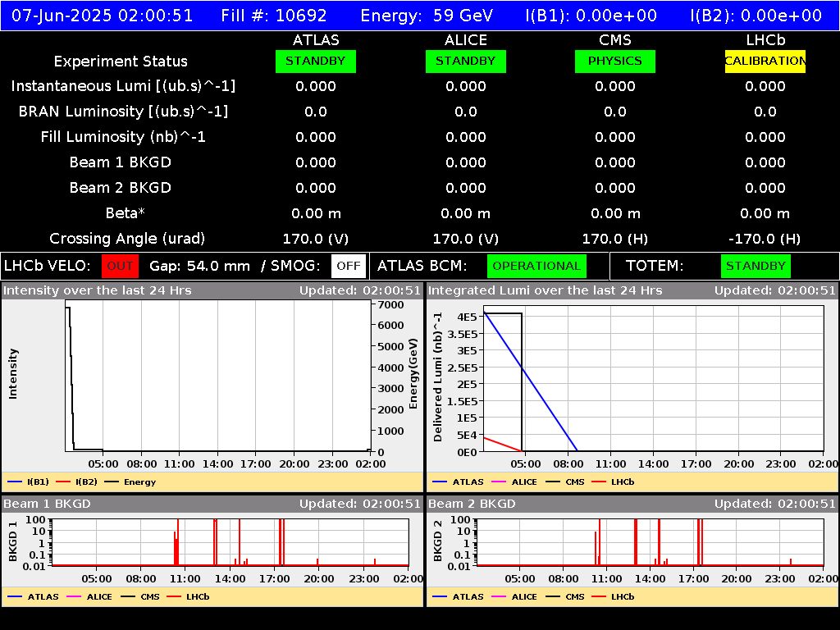Select the date and time 07-Jun-2025 02:00:51
This screenshot has height=630, width=840.
click(103, 15)
